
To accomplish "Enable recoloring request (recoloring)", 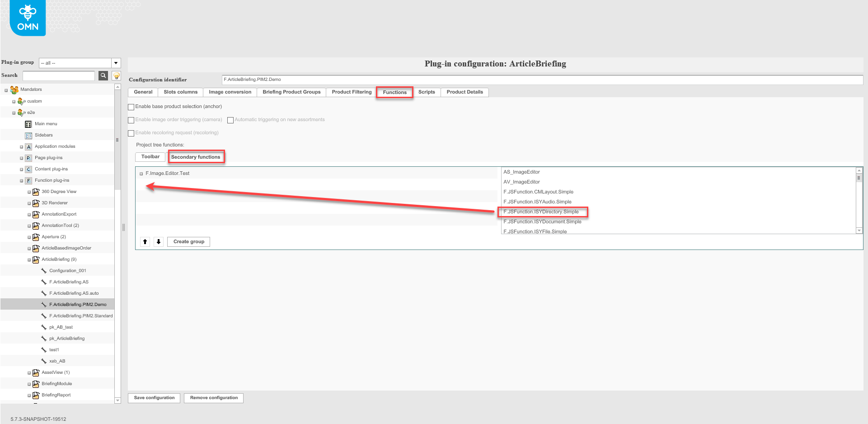I will (131, 133).
